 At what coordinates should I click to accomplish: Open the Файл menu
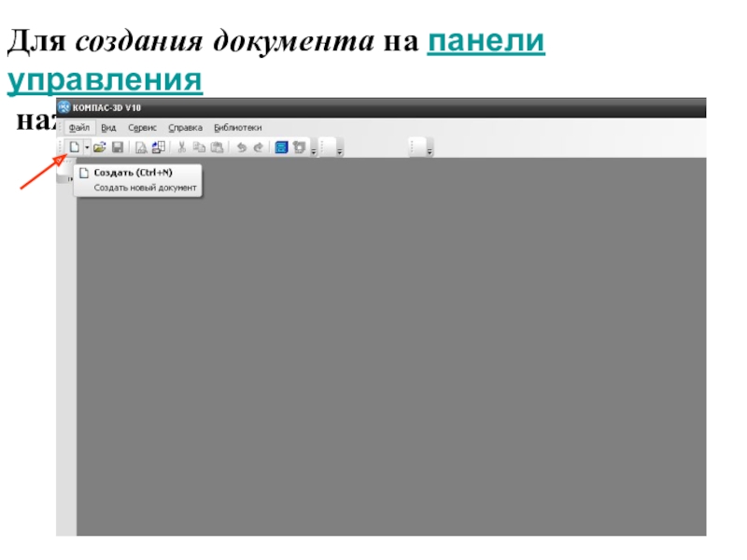tap(79, 128)
